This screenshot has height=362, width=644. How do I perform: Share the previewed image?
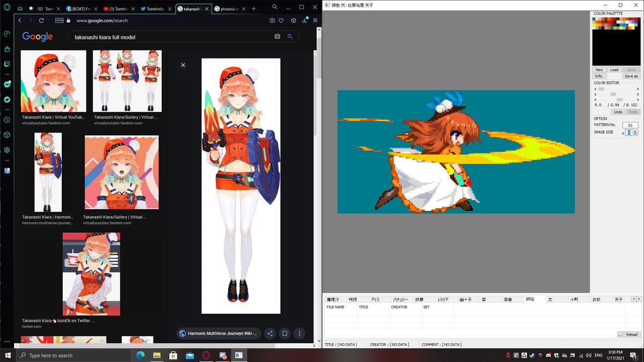coord(270,333)
